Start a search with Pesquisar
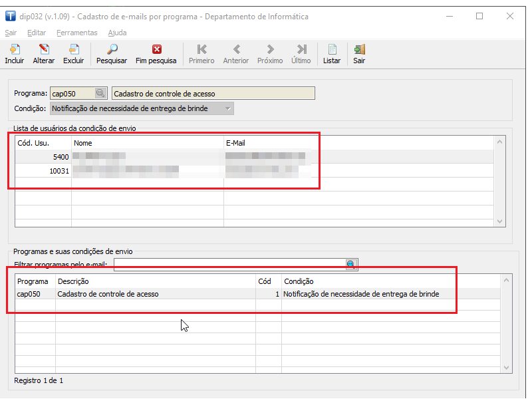The height and width of the screenshot is (403, 532). coord(112,50)
